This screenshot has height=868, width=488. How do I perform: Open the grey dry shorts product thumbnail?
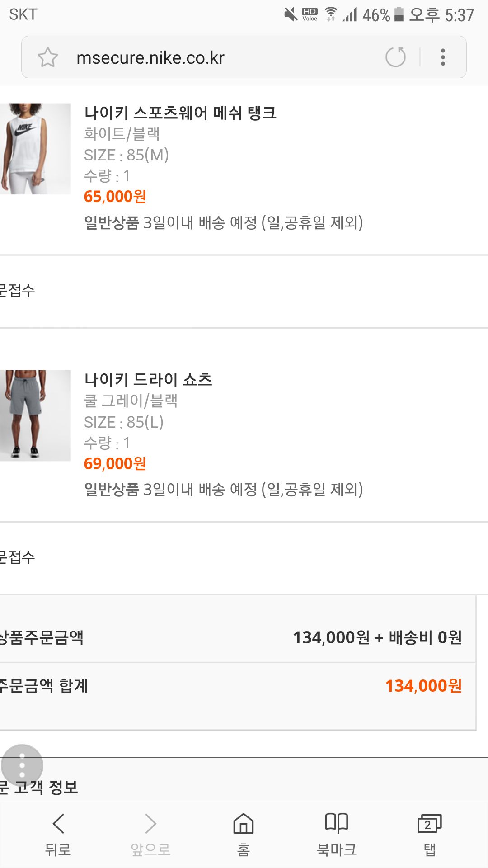click(x=35, y=415)
